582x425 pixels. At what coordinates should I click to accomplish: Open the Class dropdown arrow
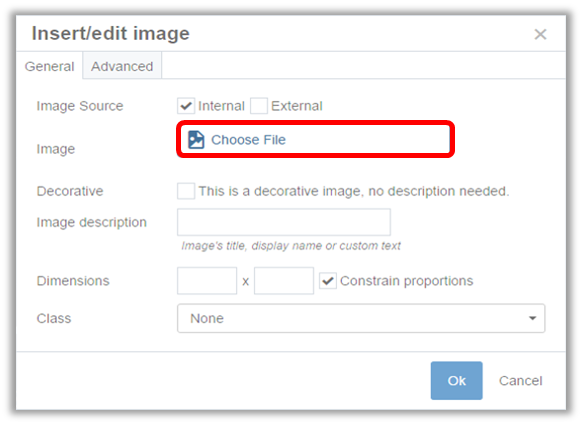click(x=532, y=318)
